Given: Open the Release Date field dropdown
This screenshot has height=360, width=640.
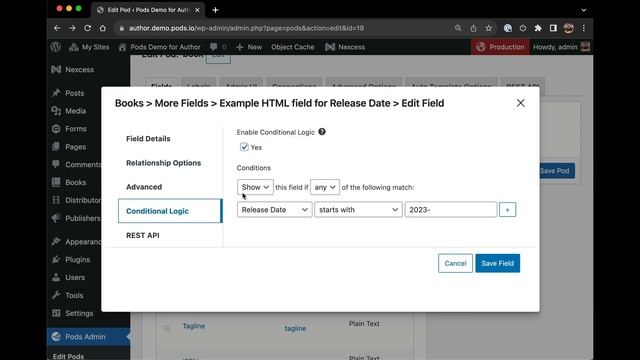Looking at the screenshot, I should point(275,209).
